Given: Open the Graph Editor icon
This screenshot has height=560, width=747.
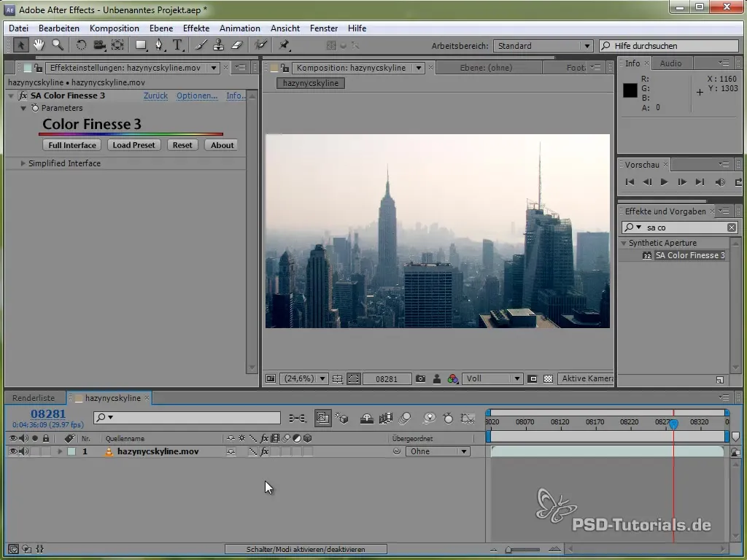Looking at the screenshot, I should [x=468, y=418].
